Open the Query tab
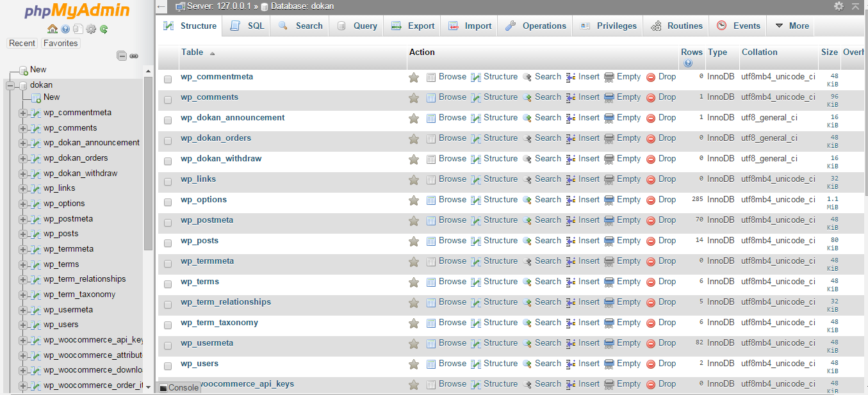Viewport: 868px width, 395px height. pyautogui.click(x=356, y=26)
